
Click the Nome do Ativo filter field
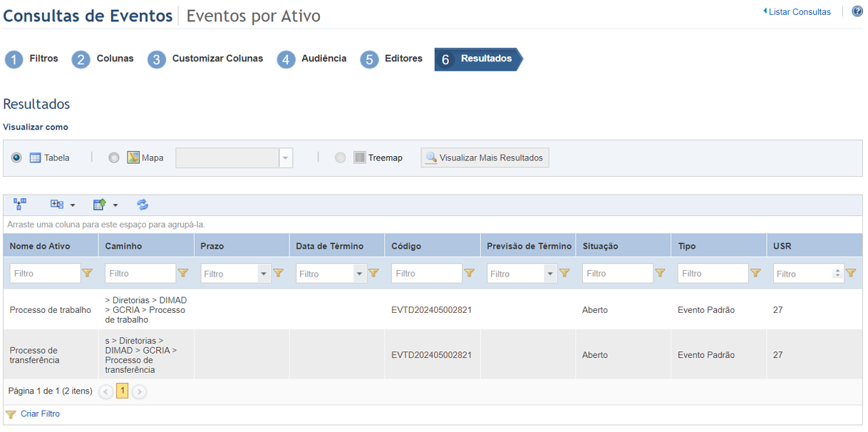45,273
